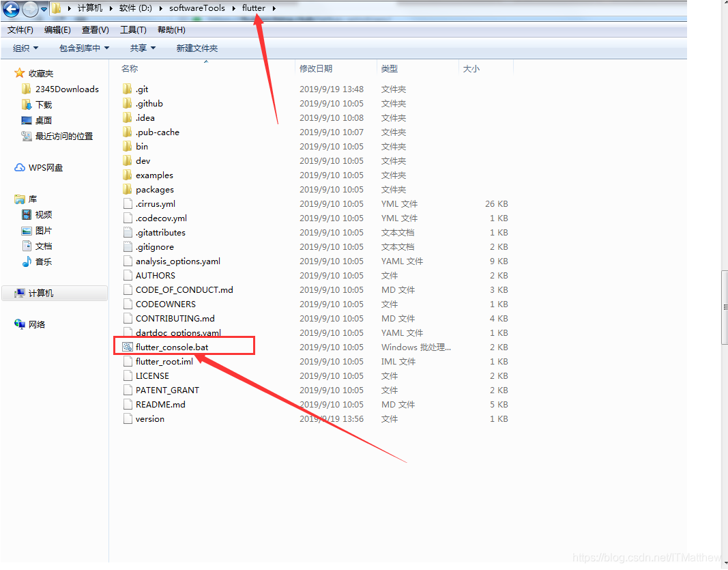This screenshot has width=728, height=570.
Task: Select the 下载 folder icon in sidebar
Action: click(x=27, y=104)
